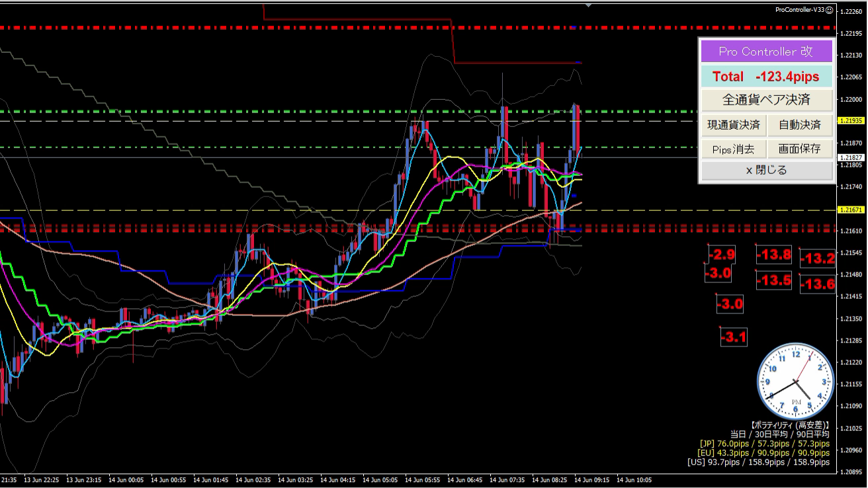Click the [JP] 76.0pips volatility row
Viewport: 868px width, 488px height.
tap(764, 444)
